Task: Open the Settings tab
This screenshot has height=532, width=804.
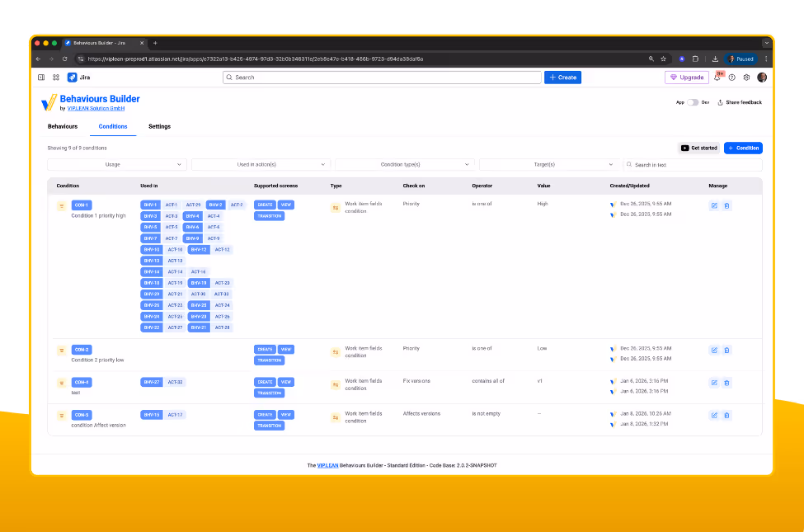Action: point(159,127)
